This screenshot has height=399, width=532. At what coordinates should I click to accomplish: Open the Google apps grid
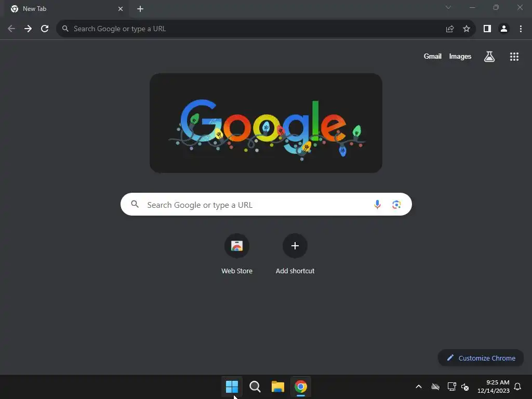pos(514,57)
